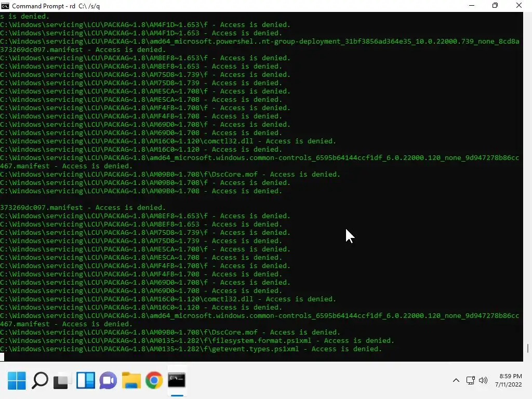Image resolution: width=532 pixels, height=399 pixels.
Task: Launch the Chat app from taskbar
Action: pyautogui.click(x=108, y=380)
